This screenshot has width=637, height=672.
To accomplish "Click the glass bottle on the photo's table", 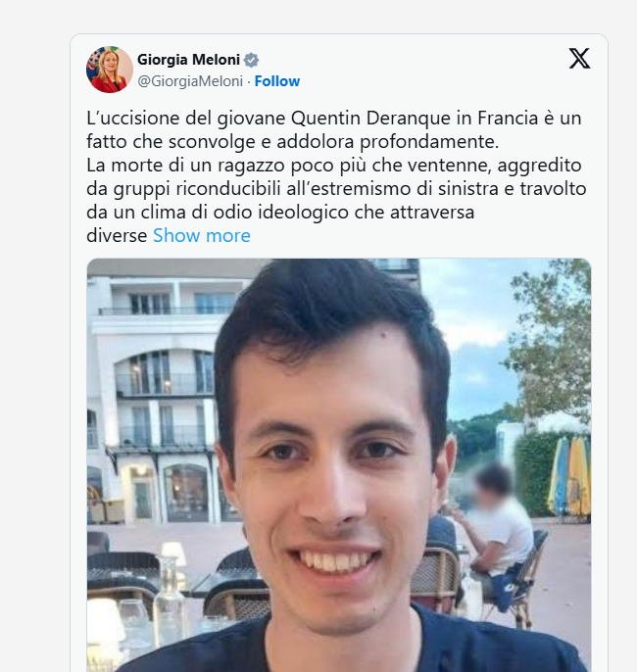I will 169,600.
